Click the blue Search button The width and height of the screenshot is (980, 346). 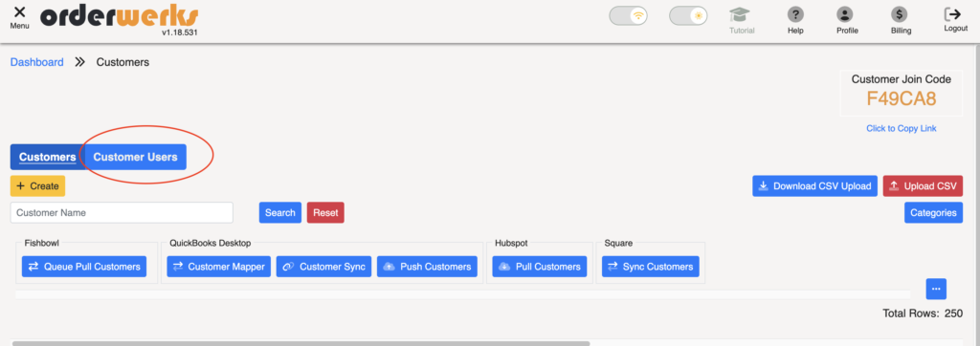click(x=280, y=212)
